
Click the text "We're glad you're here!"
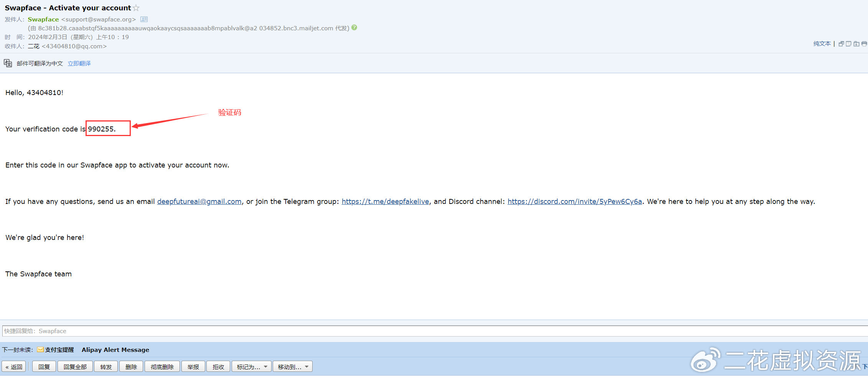pos(44,238)
